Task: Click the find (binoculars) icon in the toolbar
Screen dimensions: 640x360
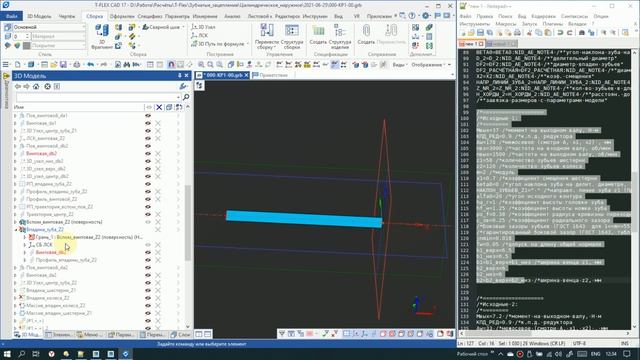Action: click(127, 64)
